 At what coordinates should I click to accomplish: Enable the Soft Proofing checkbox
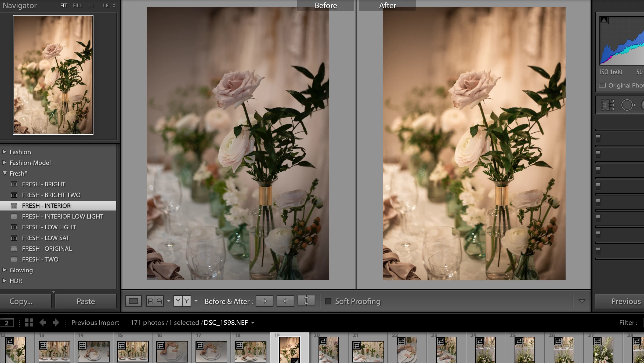(328, 301)
